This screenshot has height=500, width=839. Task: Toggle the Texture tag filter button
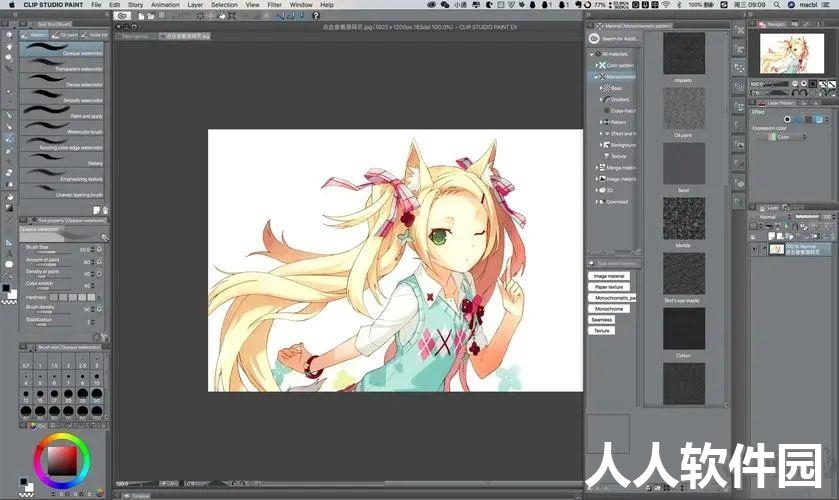[x=601, y=331]
